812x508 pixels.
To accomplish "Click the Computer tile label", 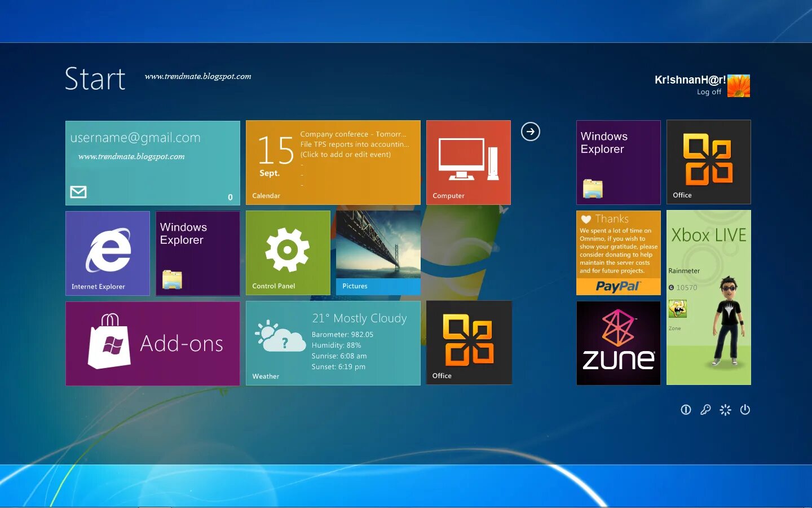I will (448, 196).
